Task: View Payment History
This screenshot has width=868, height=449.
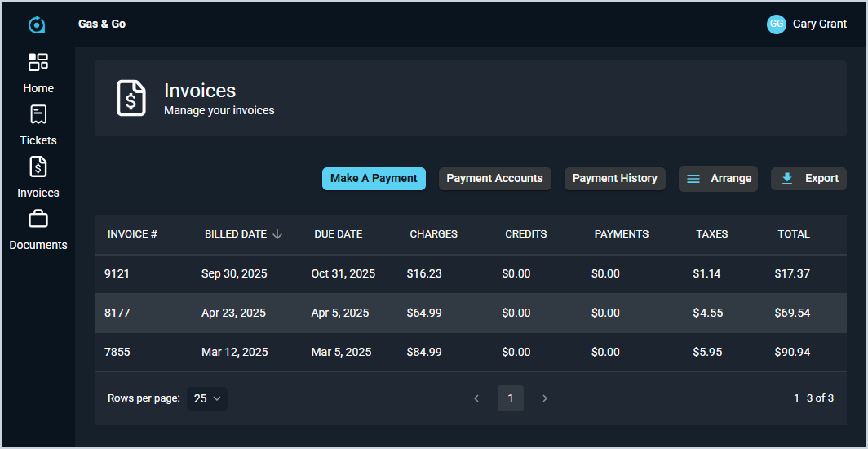Action: (x=614, y=179)
